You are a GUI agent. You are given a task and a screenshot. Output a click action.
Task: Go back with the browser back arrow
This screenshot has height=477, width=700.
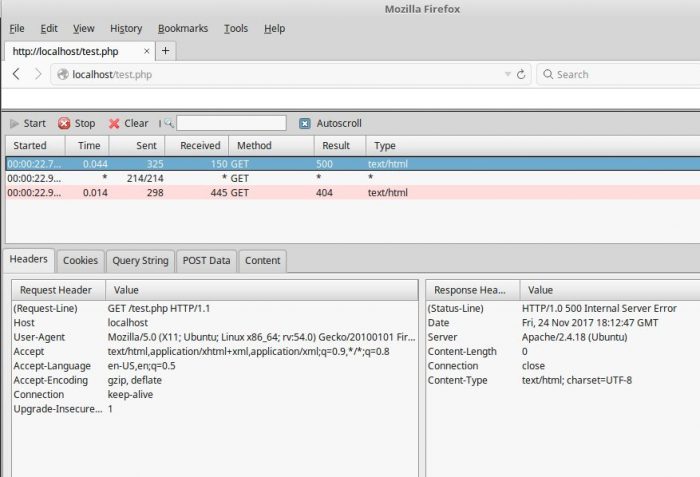click(17, 74)
